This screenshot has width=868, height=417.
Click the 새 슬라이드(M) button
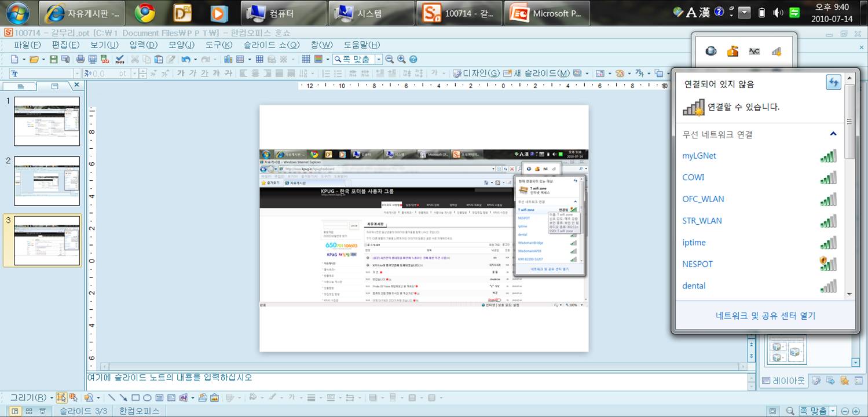click(x=537, y=74)
